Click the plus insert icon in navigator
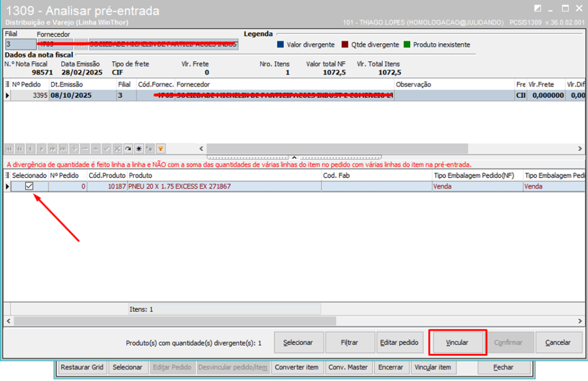The height and width of the screenshot is (381, 588). (x=73, y=148)
